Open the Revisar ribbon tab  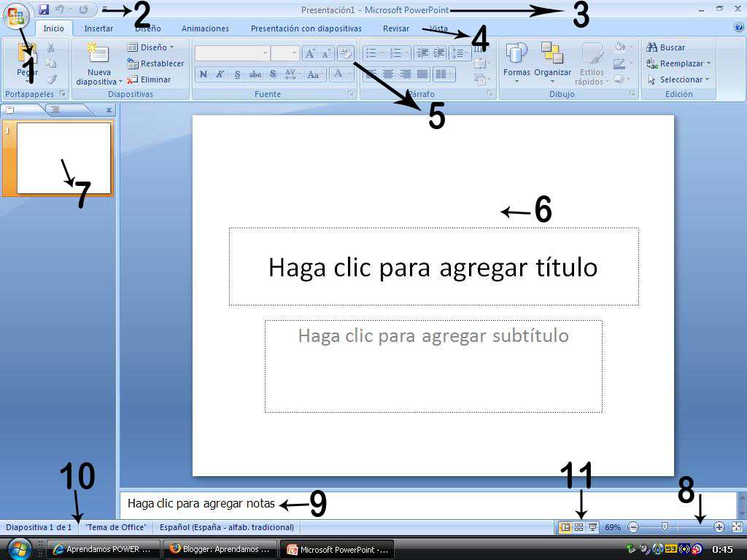396,28
